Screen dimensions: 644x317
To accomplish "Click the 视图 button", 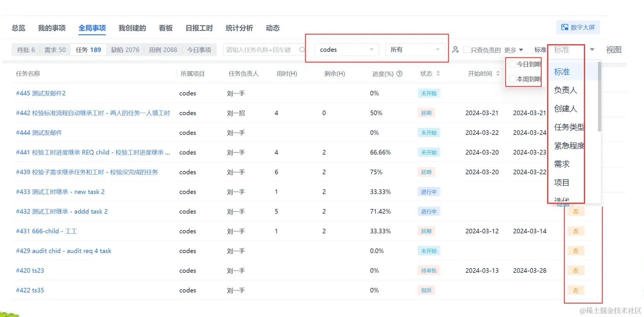I will tap(614, 50).
